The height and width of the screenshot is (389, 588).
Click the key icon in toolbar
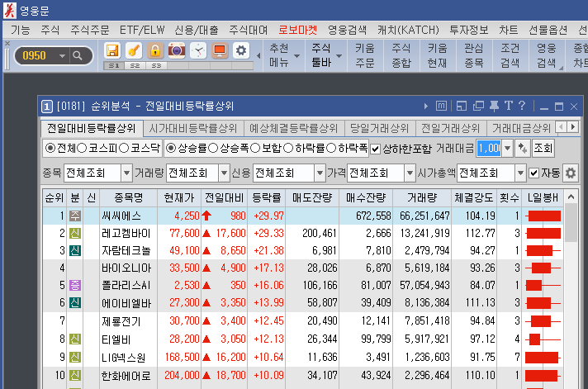134,50
